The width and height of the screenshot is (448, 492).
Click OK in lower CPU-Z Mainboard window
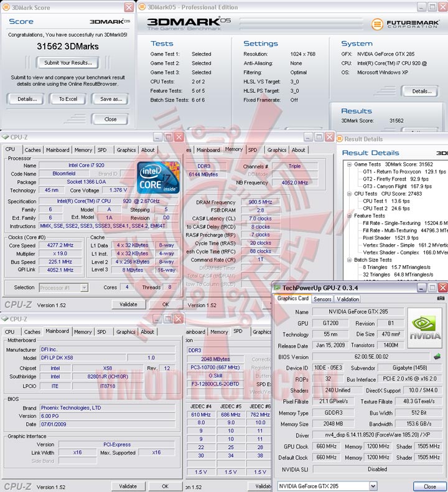[x=166, y=486]
